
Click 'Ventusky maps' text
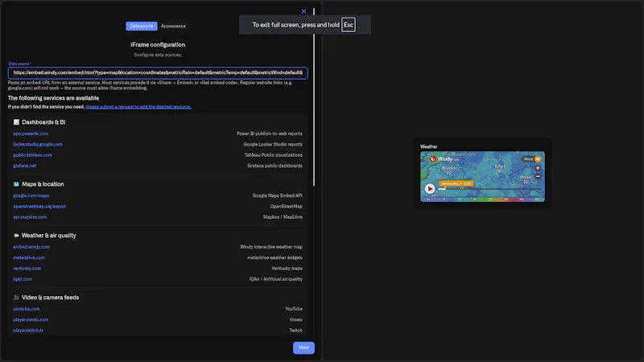tap(287, 268)
